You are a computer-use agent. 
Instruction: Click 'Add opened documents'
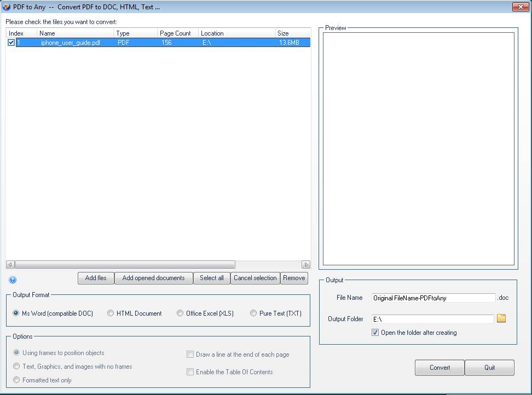coord(153,278)
